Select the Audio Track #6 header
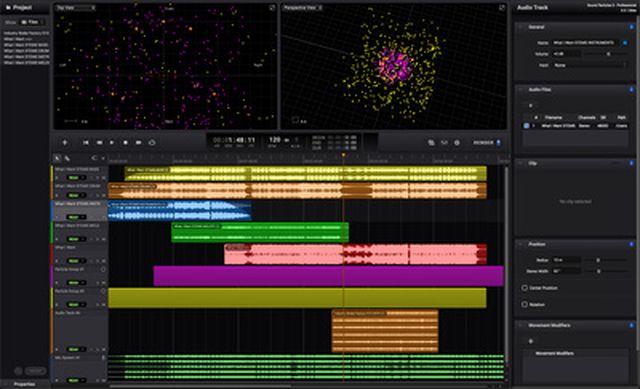Image resolution: width=640 pixels, height=389 pixels. [80, 331]
